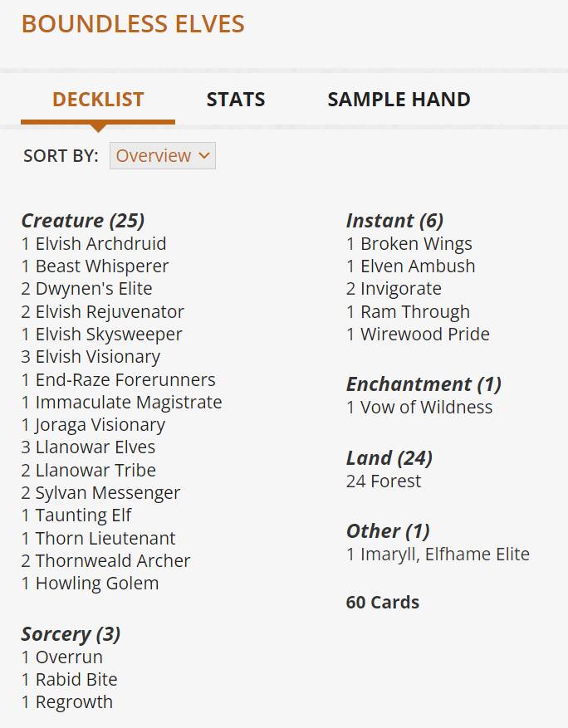Viewport: 568px width, 728px height.
Task: Click the Broken Wings instant card
Action: 416,244
